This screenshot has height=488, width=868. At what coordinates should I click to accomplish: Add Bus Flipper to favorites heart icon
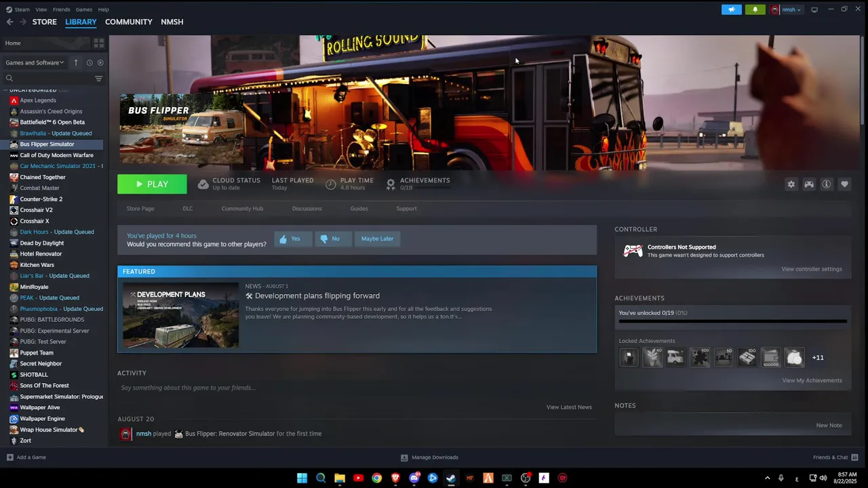point(844,184)
